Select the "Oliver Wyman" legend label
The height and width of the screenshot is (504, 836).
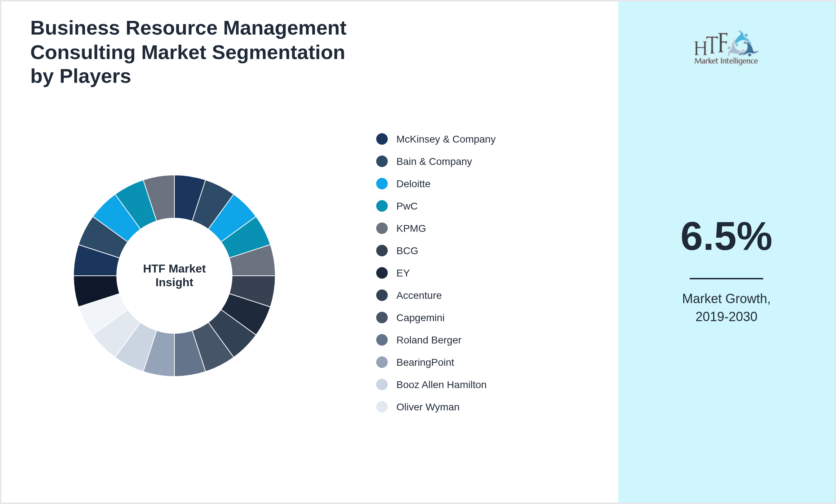tap(428, 407)
